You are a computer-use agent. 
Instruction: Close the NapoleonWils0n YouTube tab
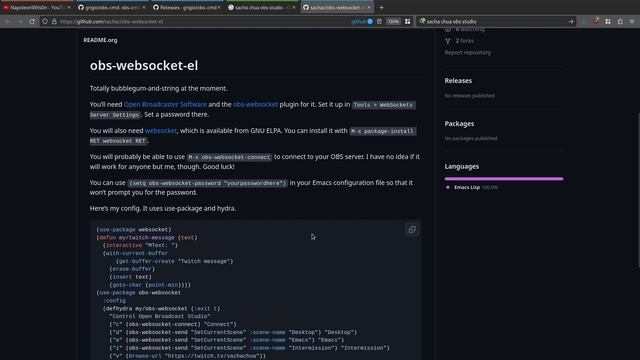click(69, 7)
